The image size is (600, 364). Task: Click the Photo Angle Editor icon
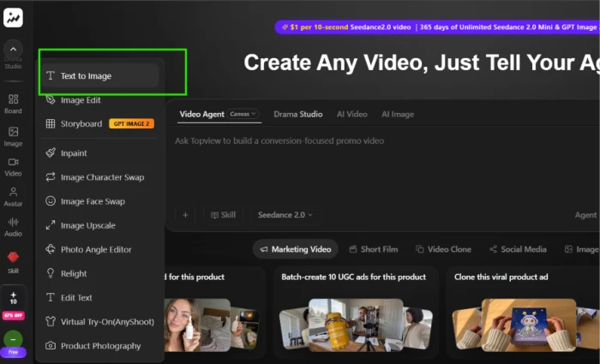tap(51, 249)
